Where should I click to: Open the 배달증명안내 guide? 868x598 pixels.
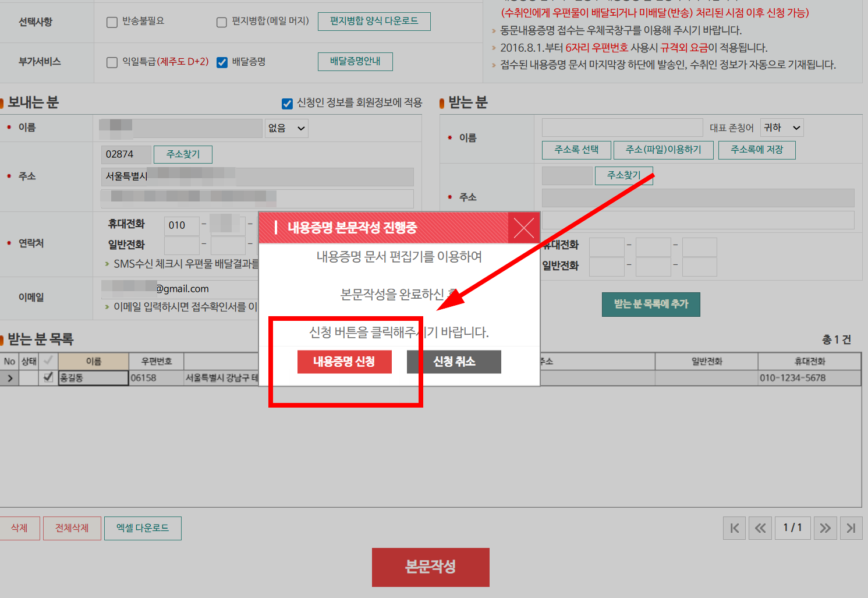pos(355,61)
